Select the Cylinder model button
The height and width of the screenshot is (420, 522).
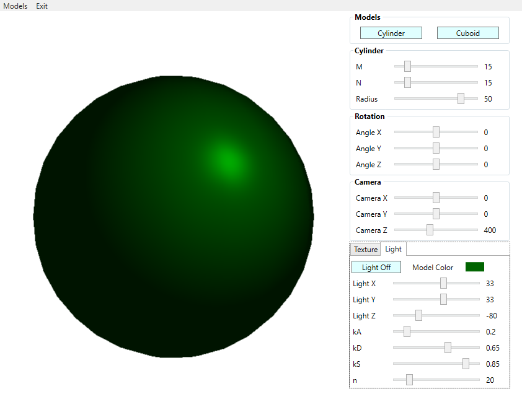(x=391, y=33)
